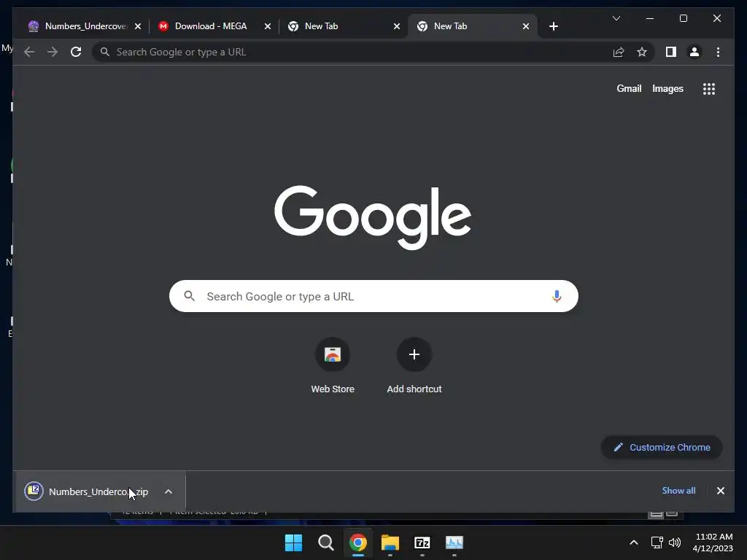Image resolution: width=747 pixels, height=560 pixels.
Task: Open the Chrome profile menu
Action: [x=694, y=52]
